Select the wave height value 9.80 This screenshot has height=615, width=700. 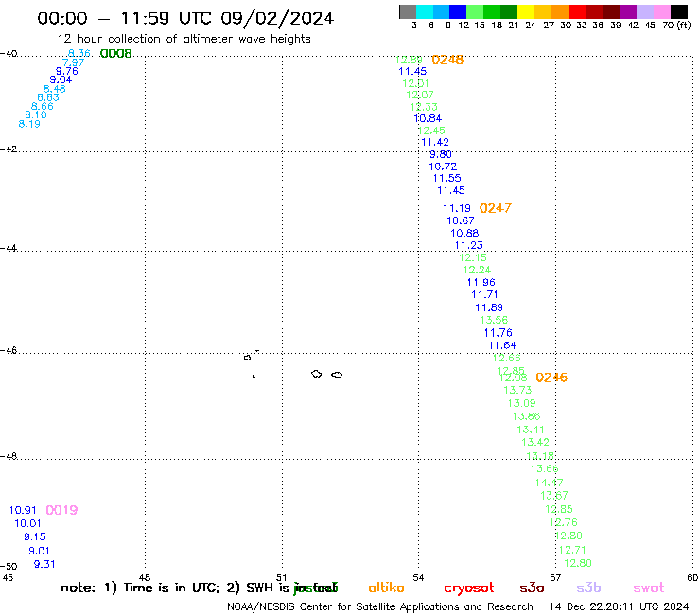click(441, 154)
